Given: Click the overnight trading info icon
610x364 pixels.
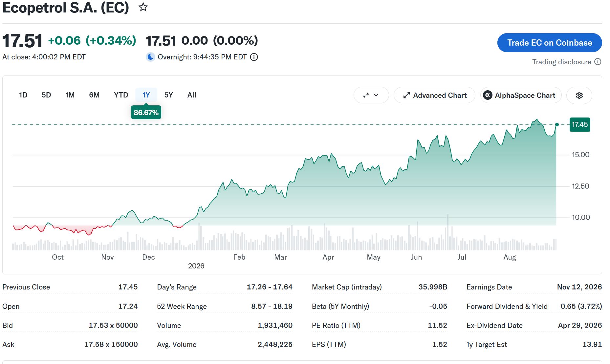Looking at the screenshot, I should pyautogui.click(x=254, y=57).
